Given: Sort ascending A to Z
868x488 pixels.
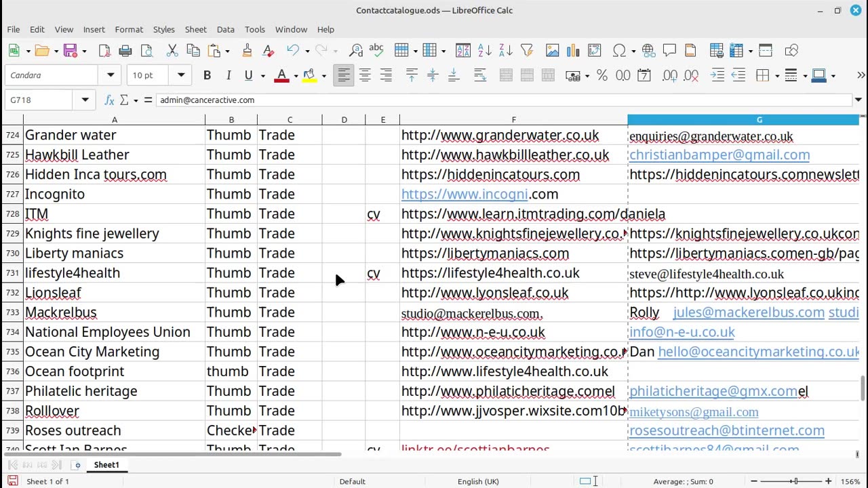Looking at the screenshot, I should click(484, 51).
